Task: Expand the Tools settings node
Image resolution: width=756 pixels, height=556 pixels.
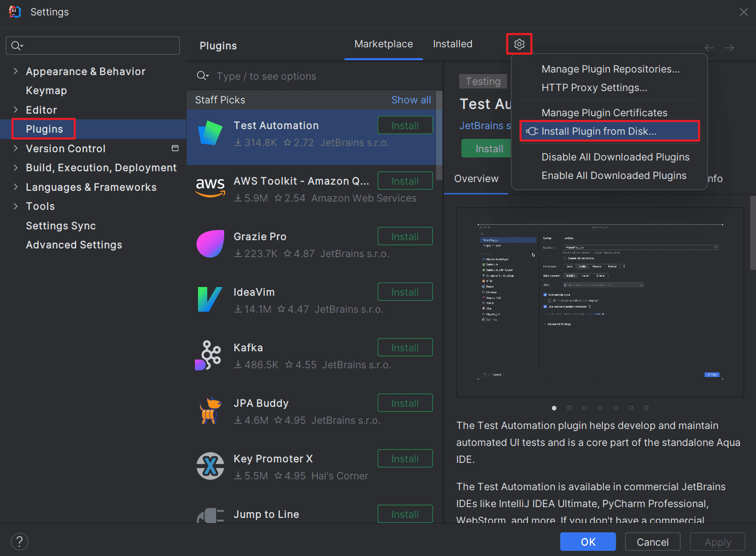Action: pos(15,206)
